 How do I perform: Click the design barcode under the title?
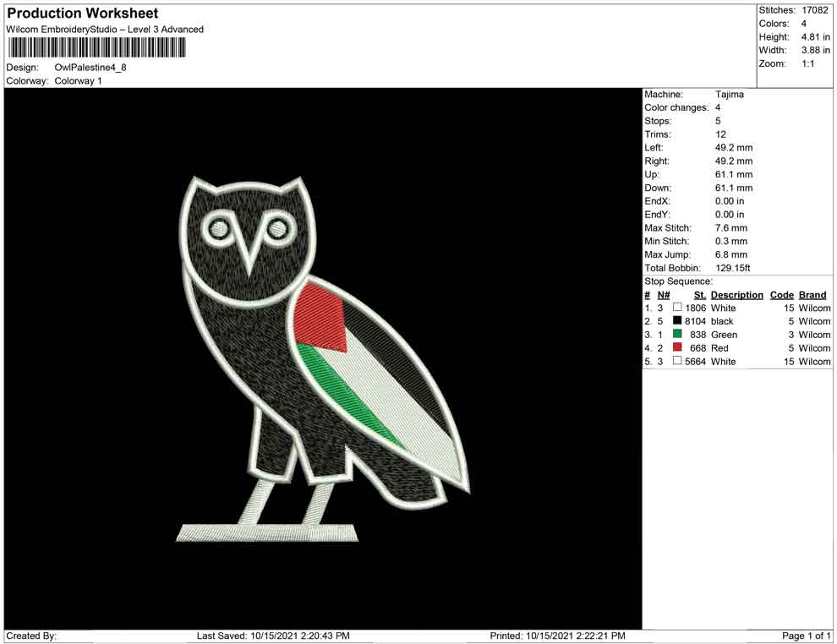pos(96,48)
